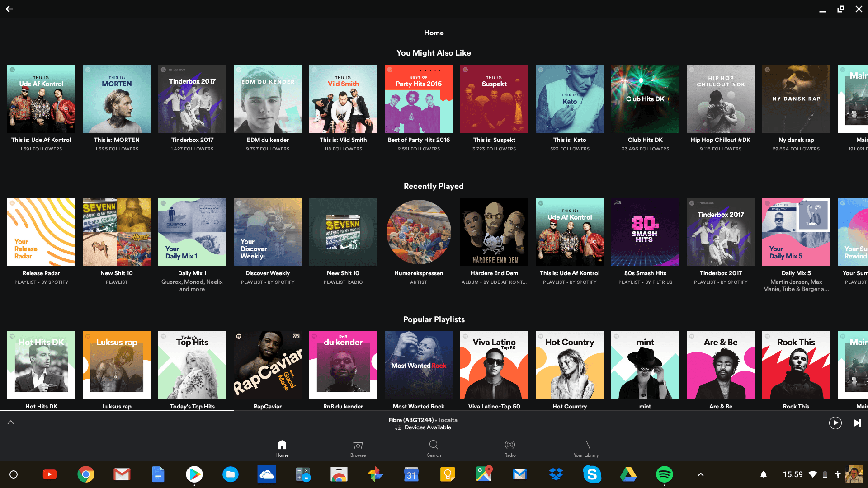Open Release Radar playlist
The height and width of the screenshot is (488, 868).
click(41, 232)
